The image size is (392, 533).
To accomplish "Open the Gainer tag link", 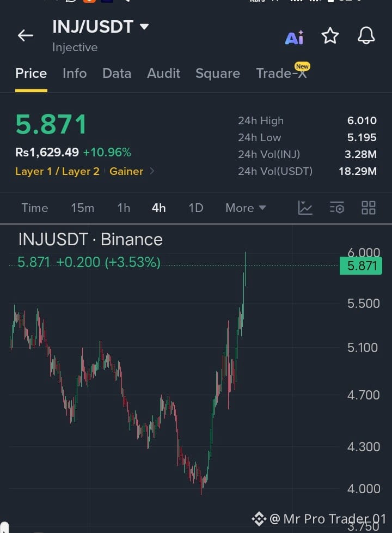I will click(x=126, y=171).
